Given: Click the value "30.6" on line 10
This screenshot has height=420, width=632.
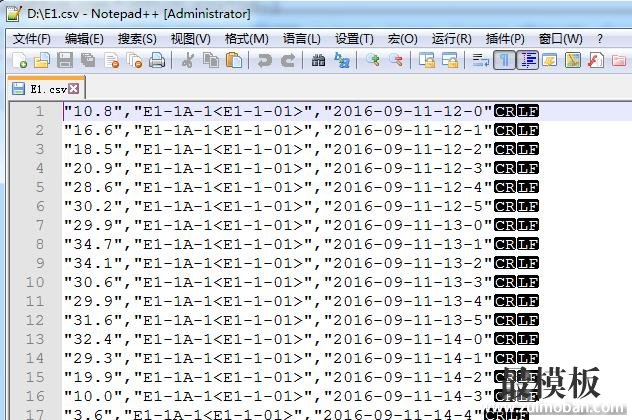Looking at the screenshot, I should click(93, 282).
